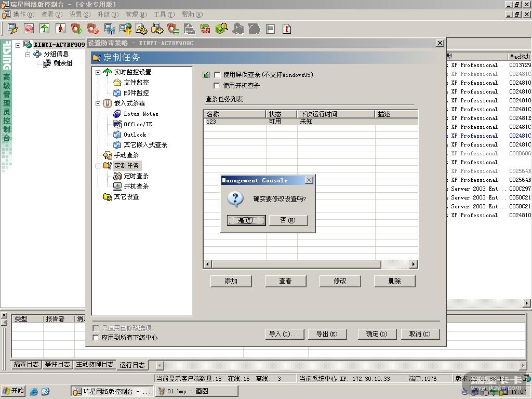
Task: Collapse 嵌入式杀毒 tree node
Action: [x=98, y=103]
